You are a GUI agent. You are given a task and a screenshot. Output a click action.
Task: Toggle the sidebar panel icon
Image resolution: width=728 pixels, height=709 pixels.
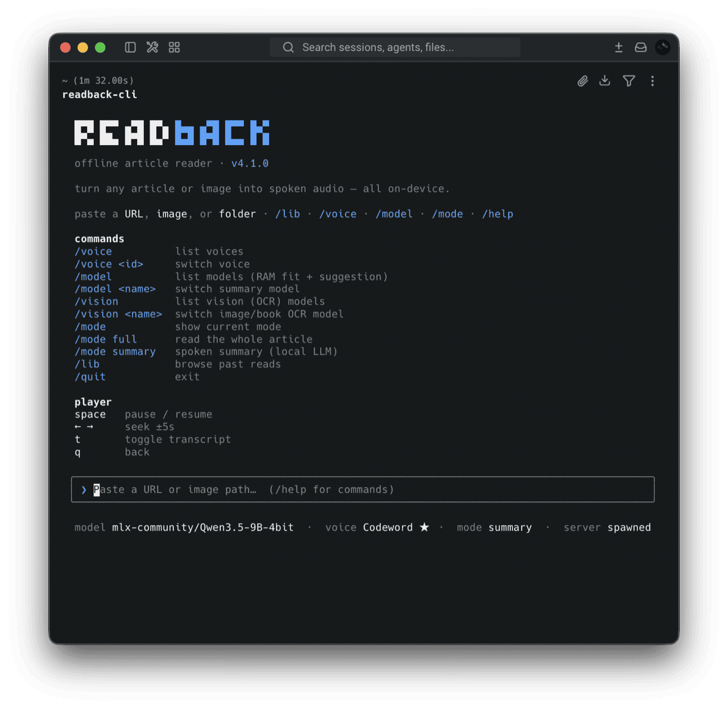pos(130,47)
